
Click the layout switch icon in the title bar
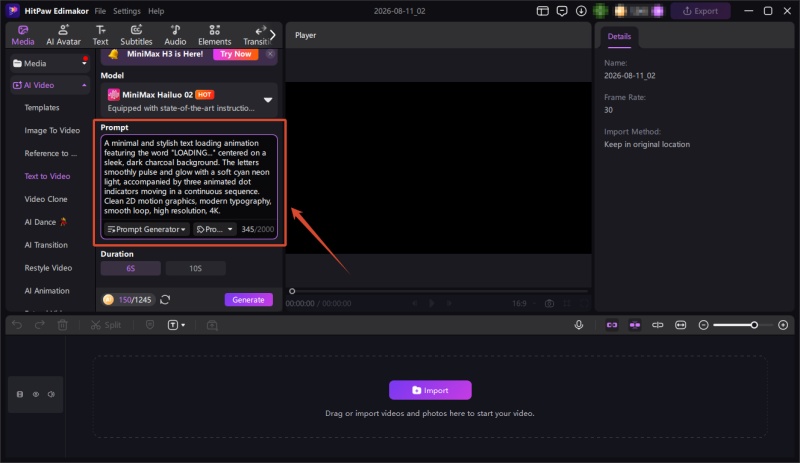point(542,11)
